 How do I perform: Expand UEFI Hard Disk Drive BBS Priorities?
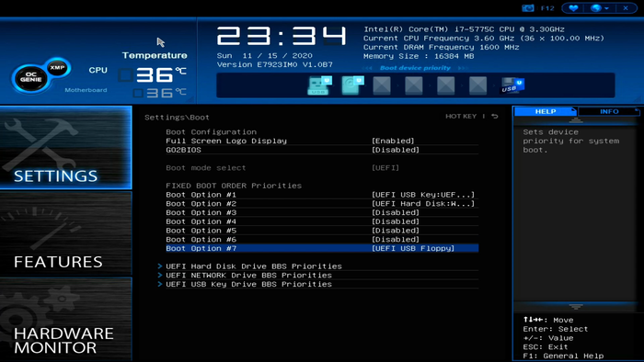pos(253,266)
